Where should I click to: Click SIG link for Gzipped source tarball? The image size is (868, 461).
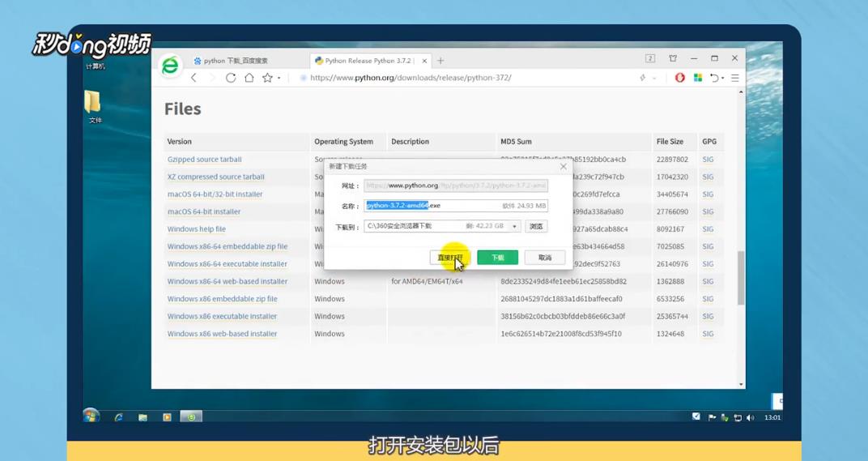[x=708, y=160]
